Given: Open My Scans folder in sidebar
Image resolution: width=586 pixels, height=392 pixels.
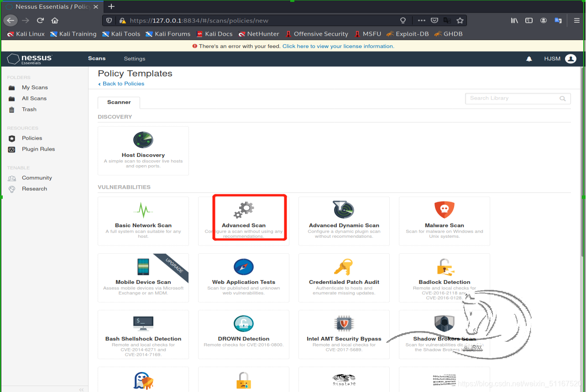Looking at the screenshot, I should pos(35,87).
